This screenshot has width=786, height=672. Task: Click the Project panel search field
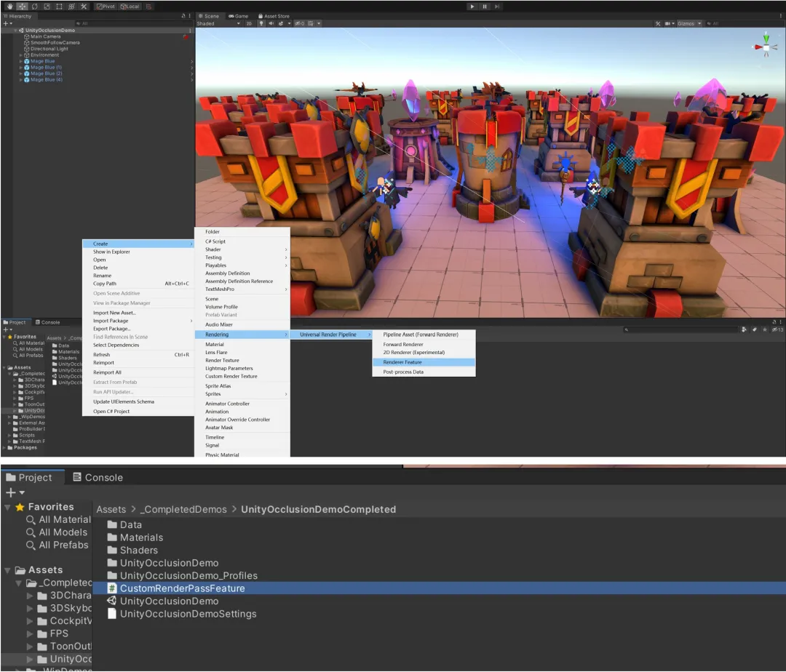[x=680, y=329]
